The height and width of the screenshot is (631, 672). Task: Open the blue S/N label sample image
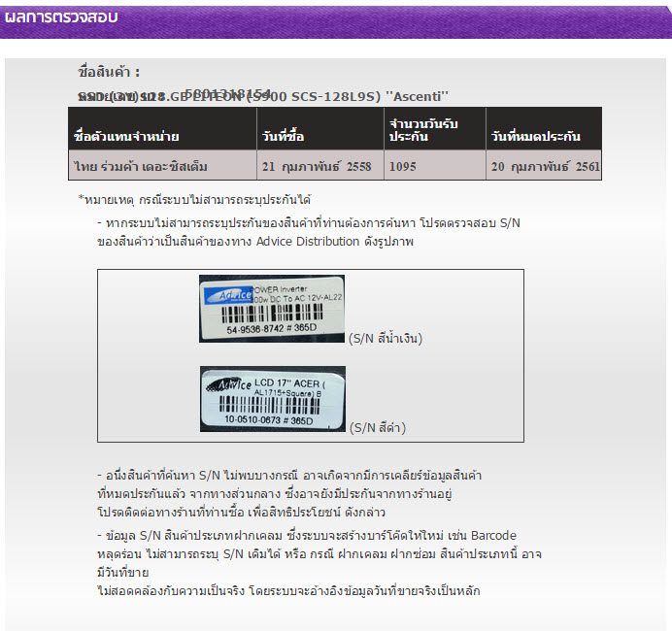pos(272,309)
